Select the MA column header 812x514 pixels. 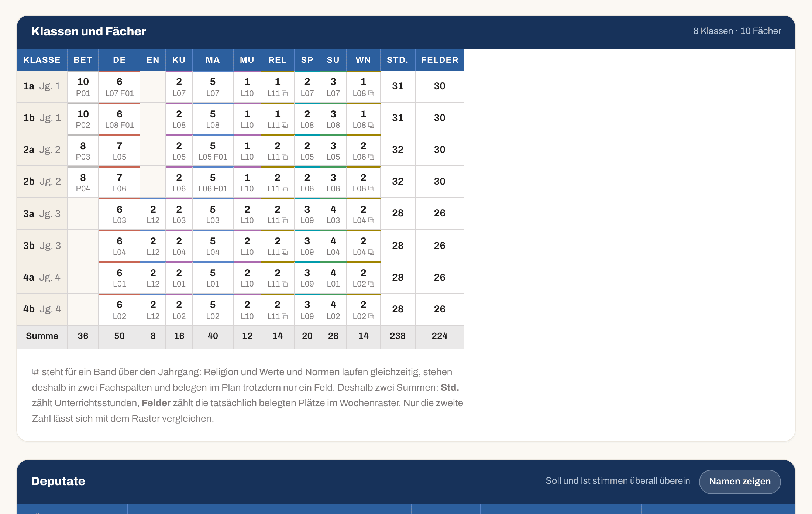(x=213, y=60)
